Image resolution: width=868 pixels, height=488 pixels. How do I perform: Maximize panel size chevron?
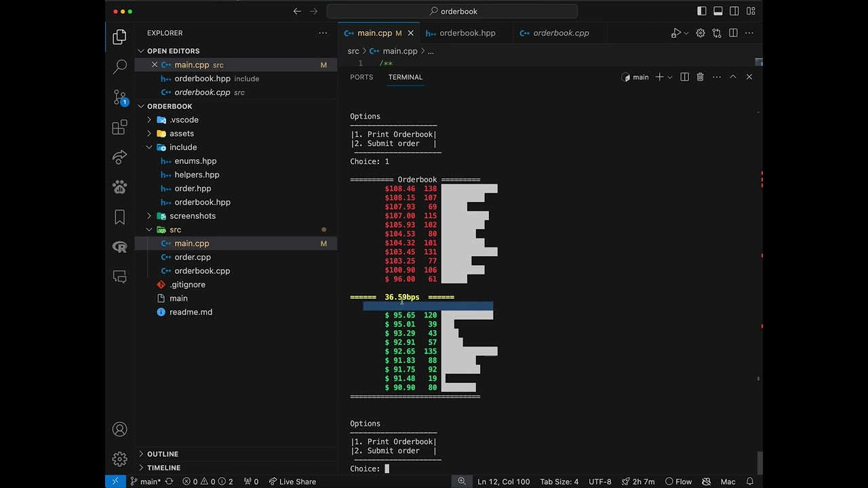pos(733,77)
